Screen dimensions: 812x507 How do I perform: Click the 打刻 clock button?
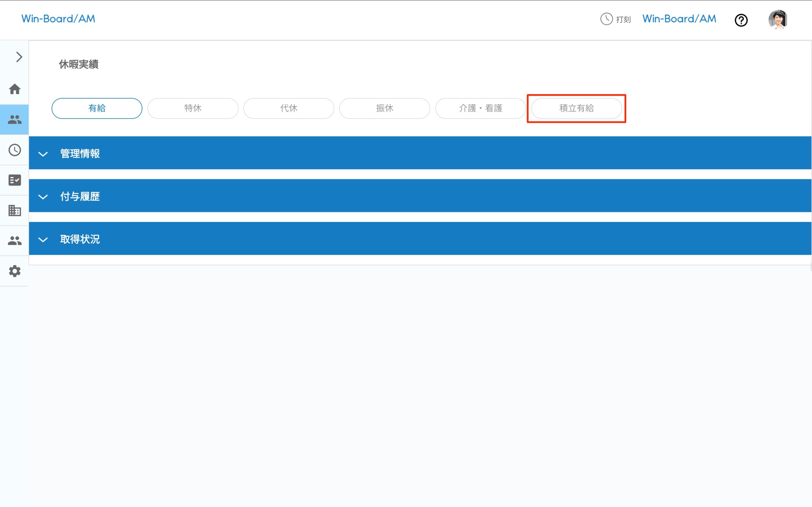615,19
